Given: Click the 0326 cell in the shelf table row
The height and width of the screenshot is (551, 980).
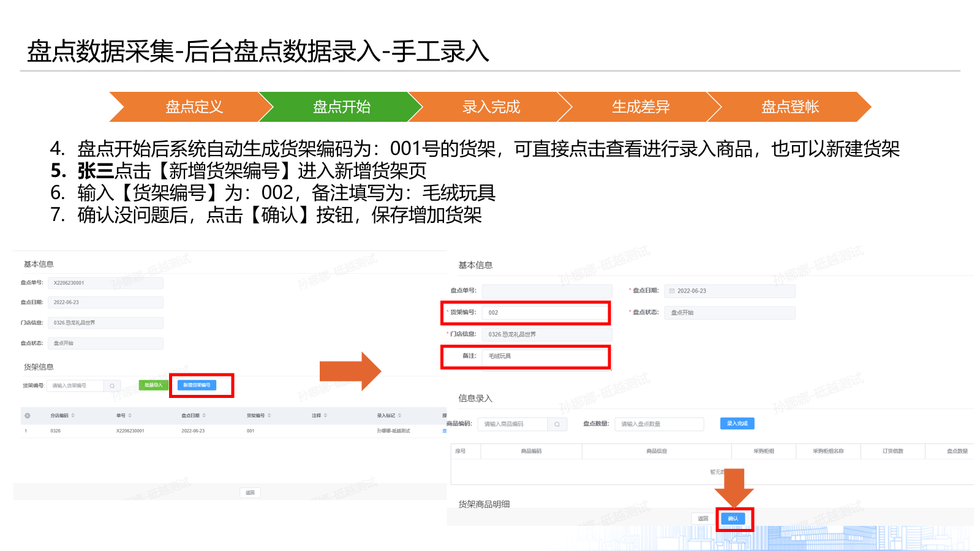Looking at the screenshot, I should click(x=55, y=431).
